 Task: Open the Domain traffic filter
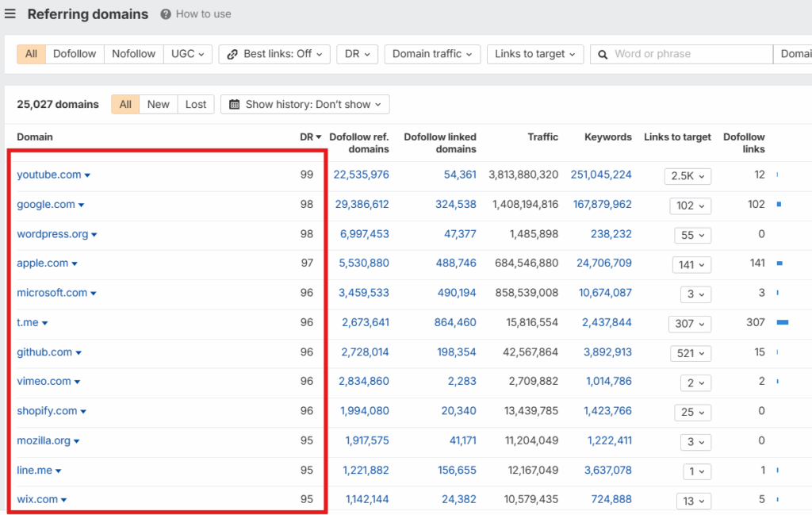click(432, 54)
